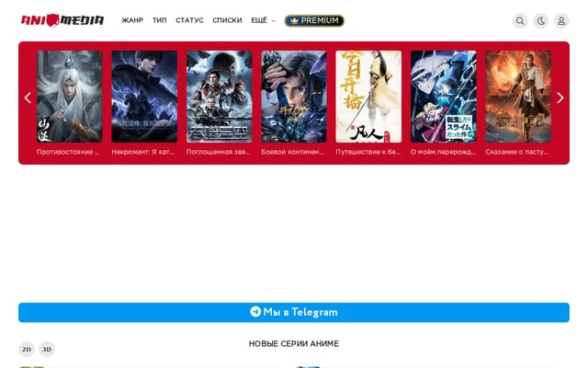Screen dimensions: 588x368
Task: Click the НОВЫЕ СЕРИИ АНИМЕ heading
Action: [x=294, y=343]
